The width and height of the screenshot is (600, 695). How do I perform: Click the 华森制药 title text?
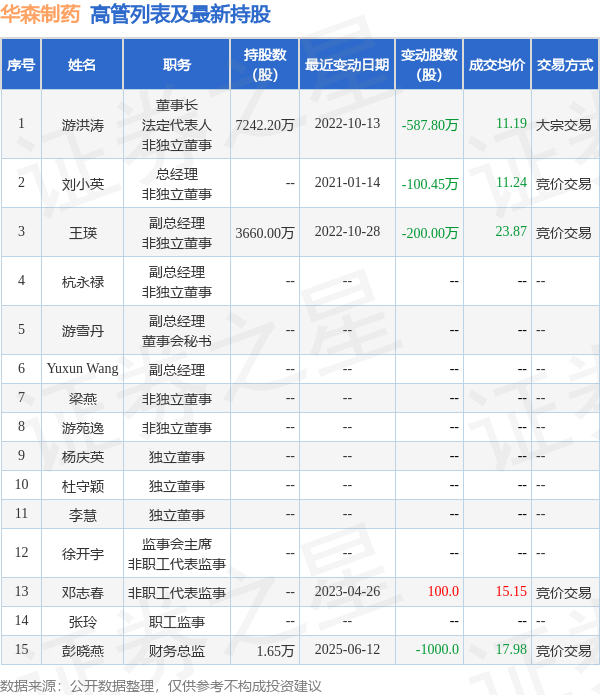tap(40, 14)
